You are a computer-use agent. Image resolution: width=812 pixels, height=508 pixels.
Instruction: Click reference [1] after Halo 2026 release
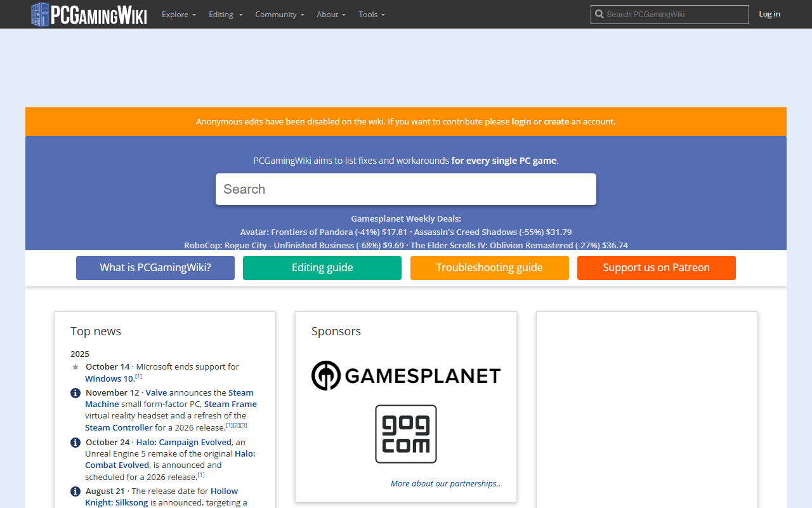point(201,474)
